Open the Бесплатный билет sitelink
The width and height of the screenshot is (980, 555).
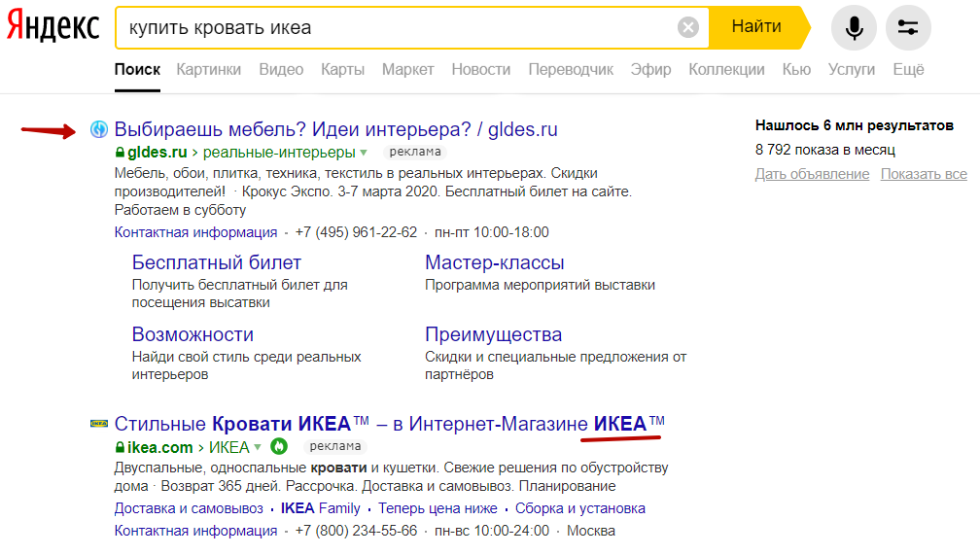[x=216, y=262]
